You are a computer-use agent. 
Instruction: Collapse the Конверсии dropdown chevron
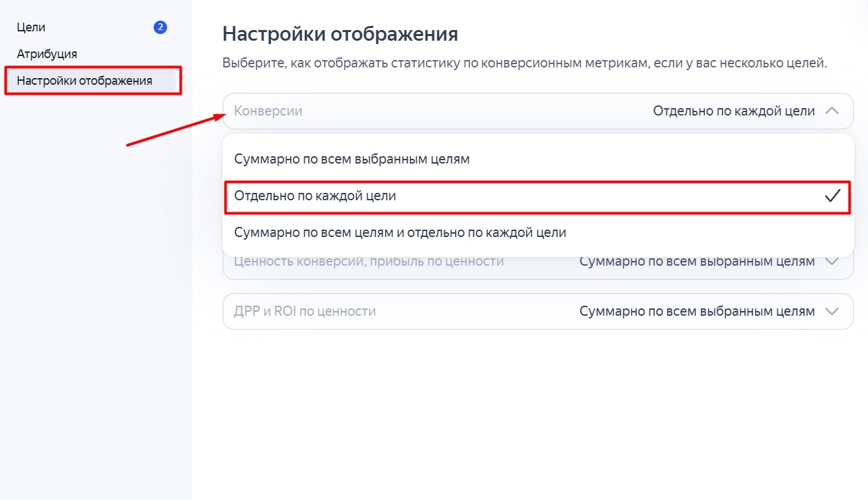833,111
